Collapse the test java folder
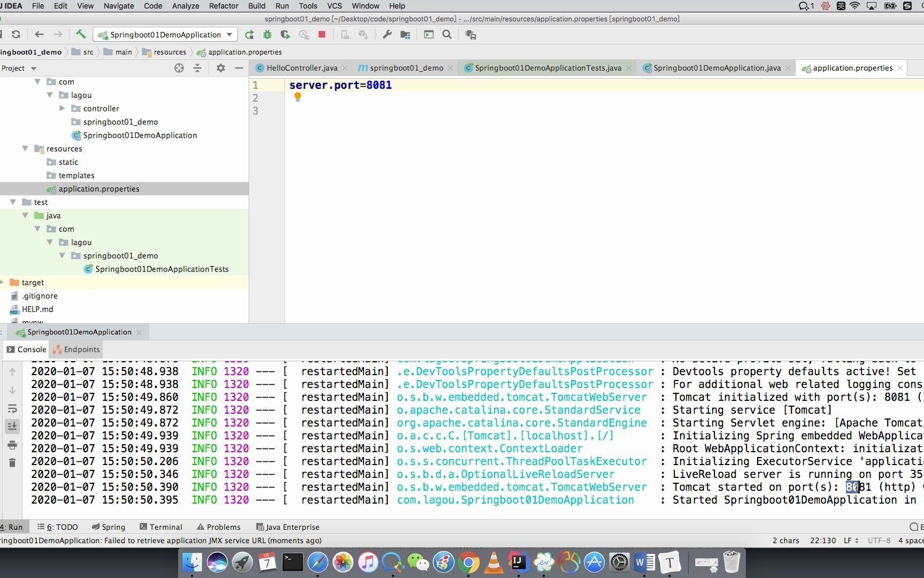Screen dimensions: 924x578 click(x=25, y=216)
